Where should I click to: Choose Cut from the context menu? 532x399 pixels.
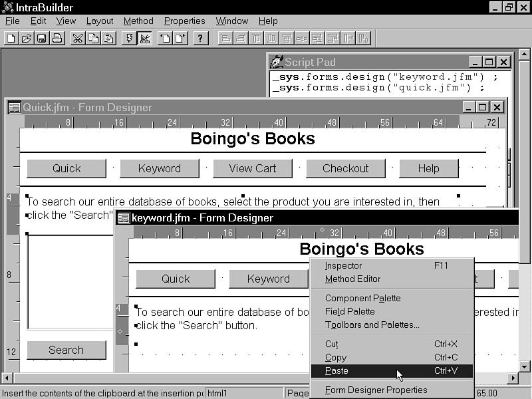tap(392, 344)
